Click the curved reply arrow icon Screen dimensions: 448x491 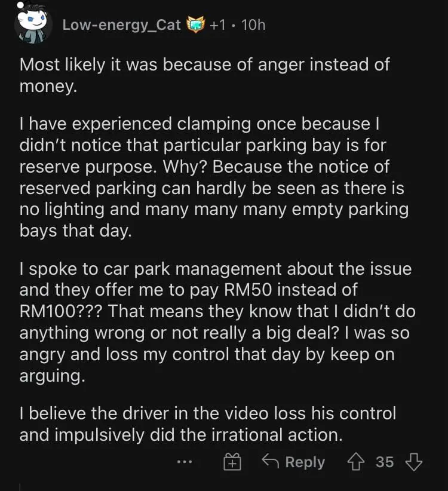tap(272, 462)
